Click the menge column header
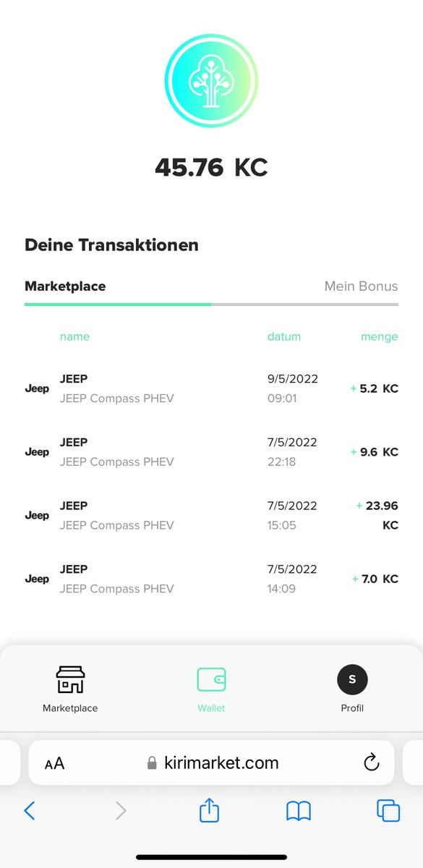Screen dimensions: 423x868 pyautogui.click(x=380, y=336)
